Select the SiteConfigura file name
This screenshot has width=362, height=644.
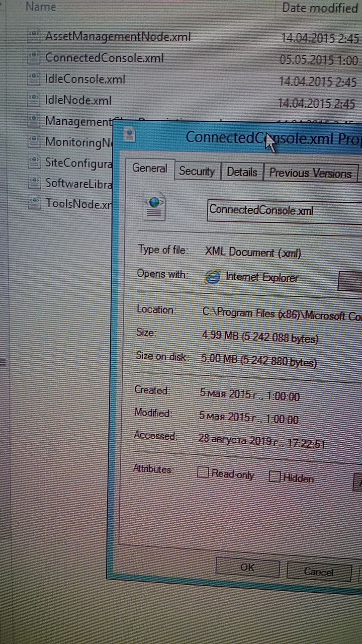click(78, 163)
